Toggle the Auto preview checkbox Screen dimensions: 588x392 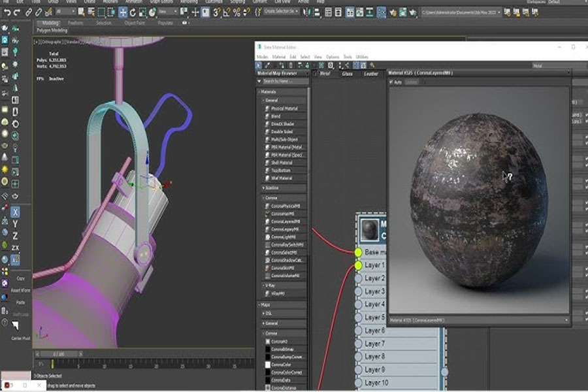[x=391, y=82]
